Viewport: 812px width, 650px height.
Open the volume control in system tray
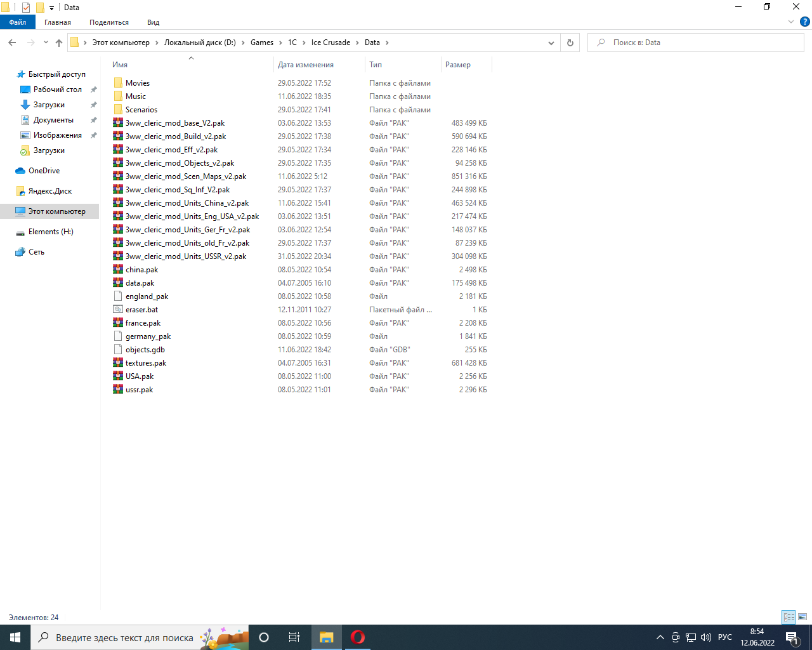tap(706, 637)
